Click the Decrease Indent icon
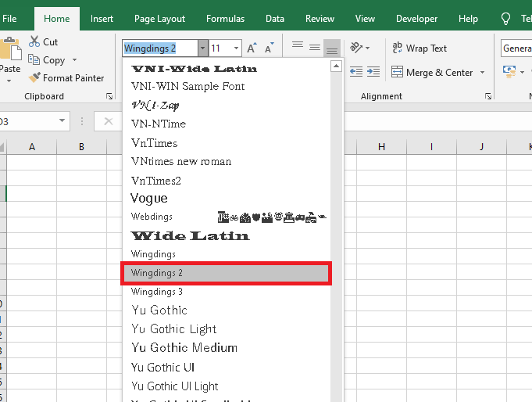This screenshot has height=402, width=532. tap(356, 72)
